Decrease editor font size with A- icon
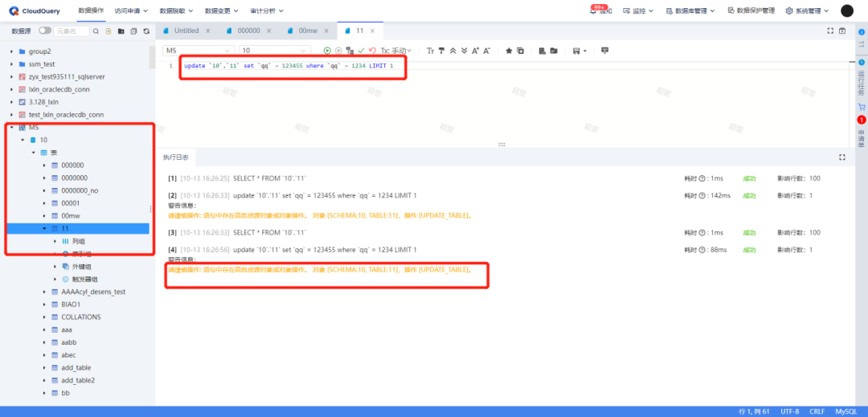The image size is (868, 417). pos(486,51)
